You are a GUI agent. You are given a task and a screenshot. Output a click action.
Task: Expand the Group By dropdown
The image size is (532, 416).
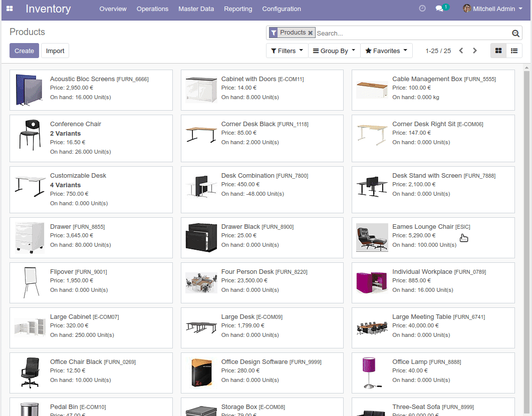[334, 51]
